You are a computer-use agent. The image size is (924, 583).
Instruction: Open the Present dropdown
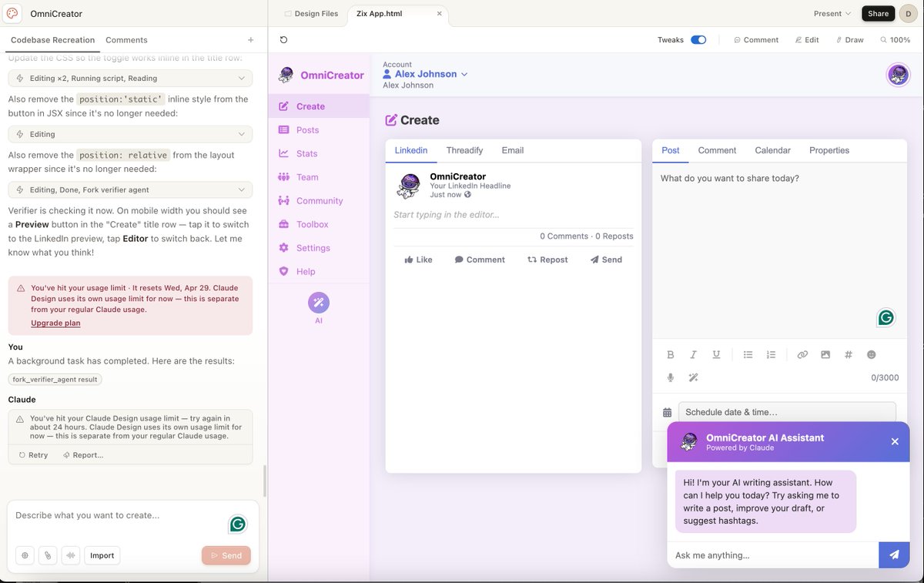click(832, 13)
